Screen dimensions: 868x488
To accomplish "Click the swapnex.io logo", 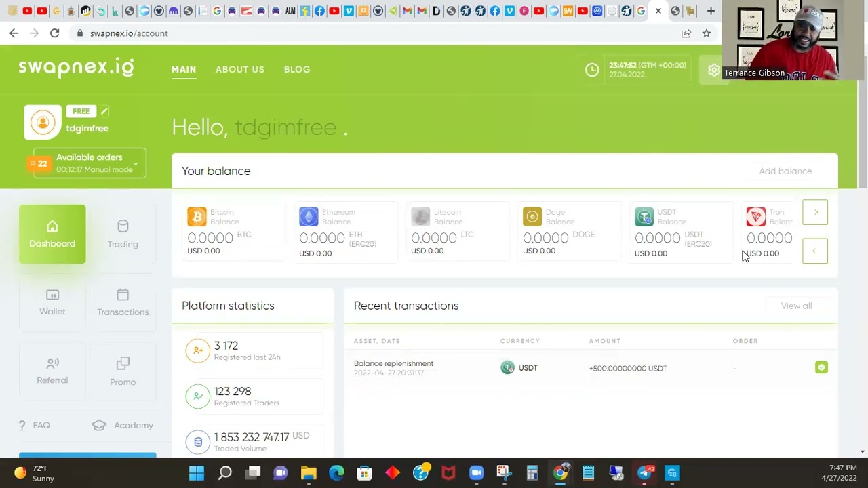I will pos(76,67).
